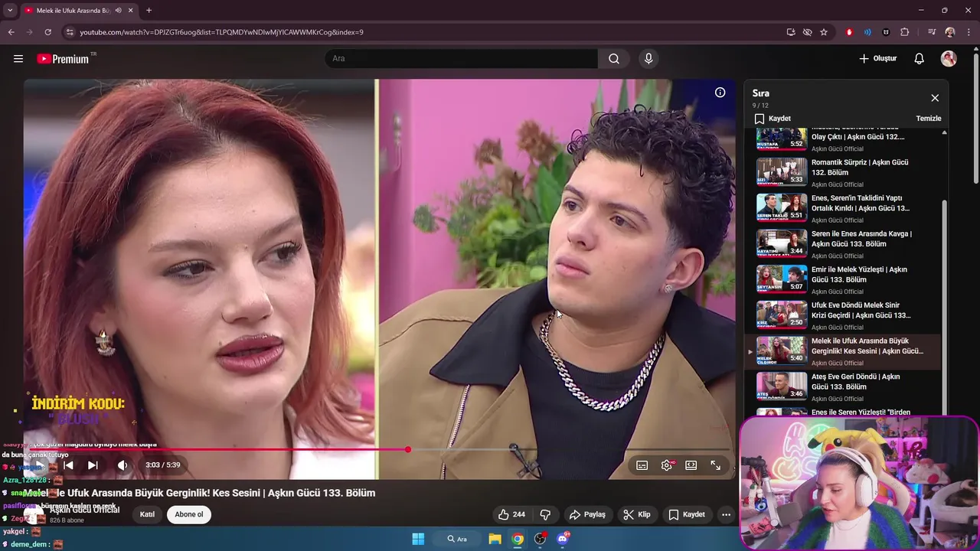This screenshot has width=980, height=551.
Task: Show video info cards icon
Action: 720,93
